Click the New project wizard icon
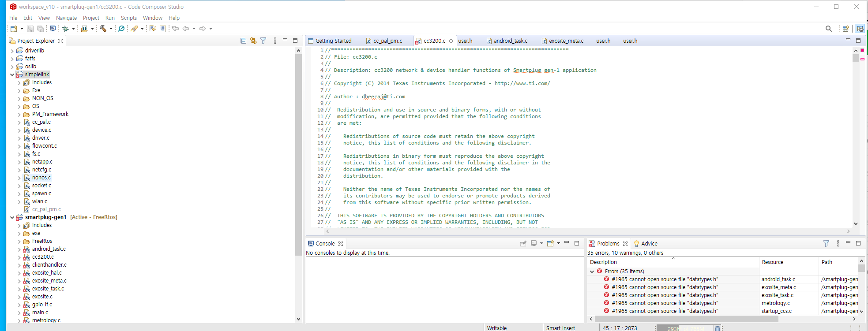This screenshot has width=868, height=331. coord(14,29)
